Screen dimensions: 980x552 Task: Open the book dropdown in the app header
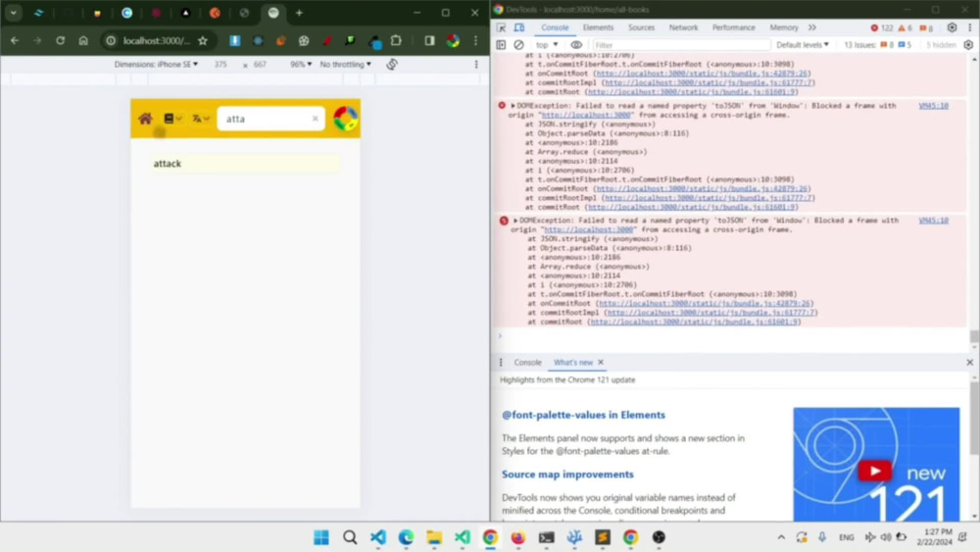(172, 119)
